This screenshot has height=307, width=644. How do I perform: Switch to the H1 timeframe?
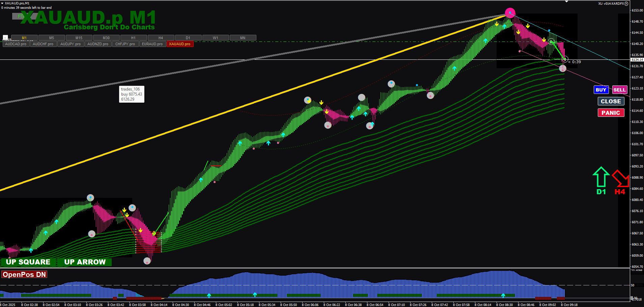pos(134,38)
